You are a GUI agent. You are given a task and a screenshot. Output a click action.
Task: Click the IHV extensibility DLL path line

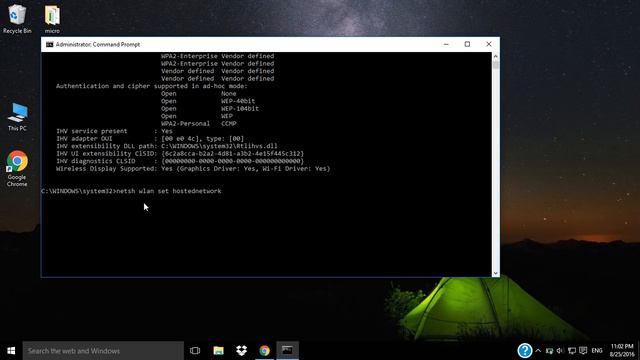click(x=167, y=146)
